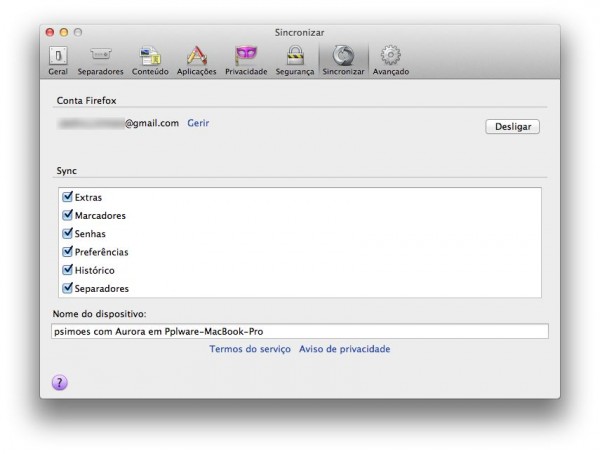Click the yellow minimize window button
This screenshot has height=454, width=600.
[x=64, y=32]
